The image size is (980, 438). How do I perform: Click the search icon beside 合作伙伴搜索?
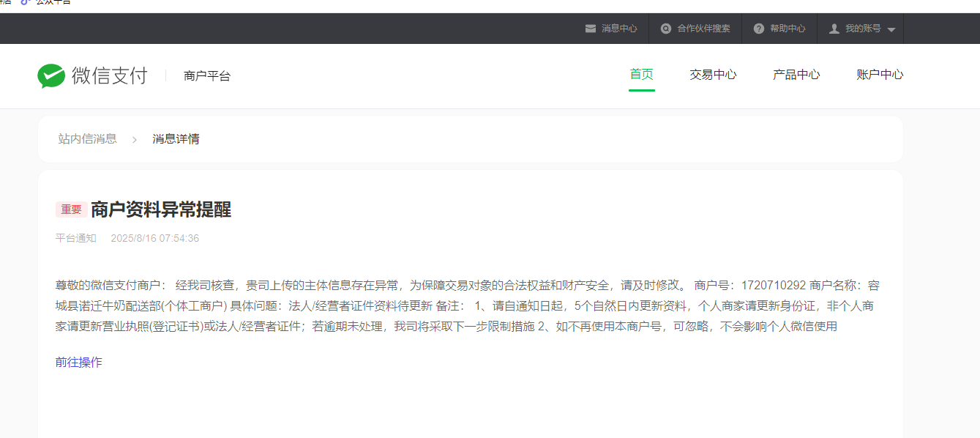click(666, 29)
